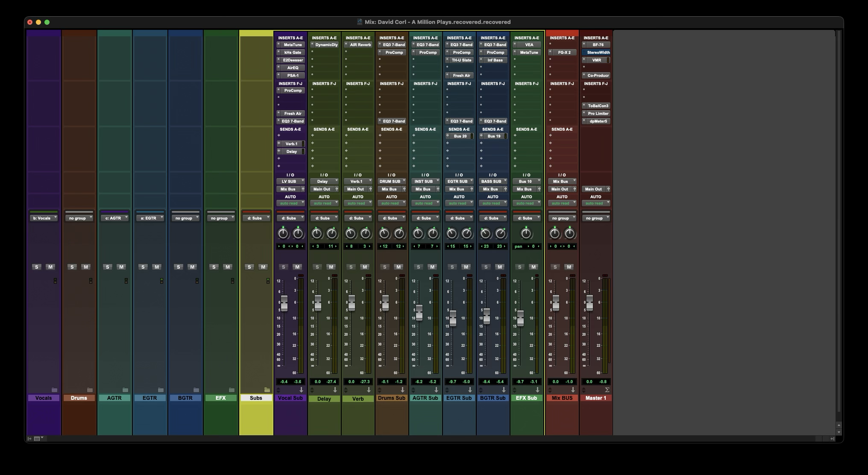The image size is (868, 475).
Task: Open the Bus 10 input selector on EFX Sub
Action: (x=527, y=182)
